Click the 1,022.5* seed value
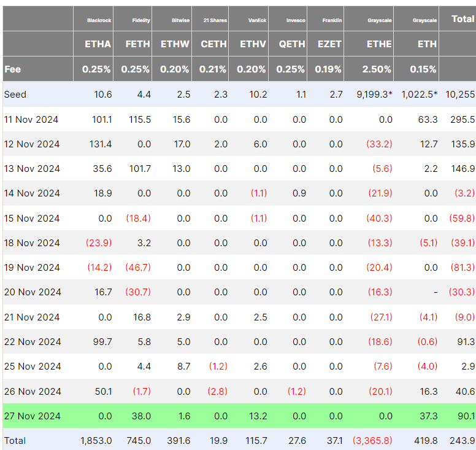Viewport: 476px width, 450px height. [x=420, y=95]
